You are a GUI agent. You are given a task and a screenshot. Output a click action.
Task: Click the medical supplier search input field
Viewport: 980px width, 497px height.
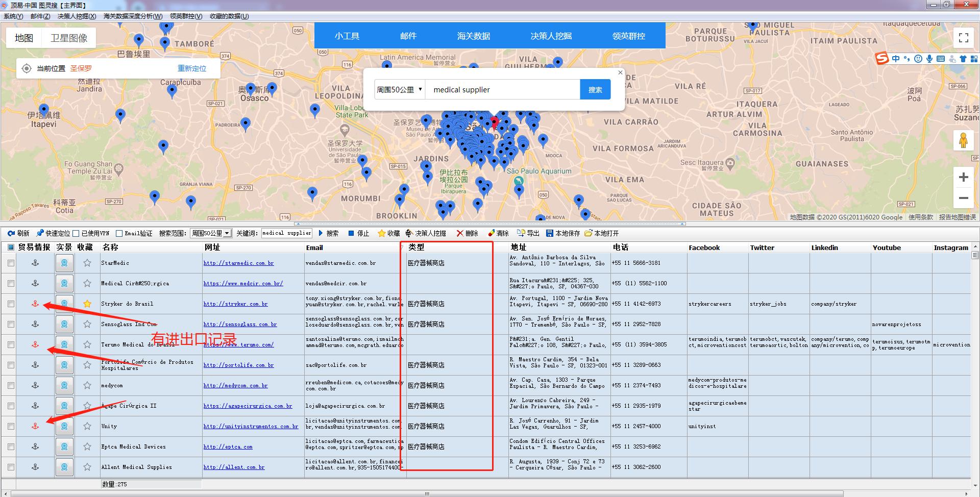503,90
